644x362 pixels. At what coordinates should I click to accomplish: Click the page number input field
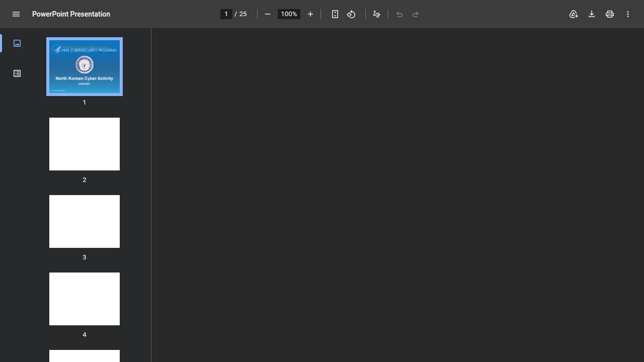pyautogui.click(x=226, y=14)
